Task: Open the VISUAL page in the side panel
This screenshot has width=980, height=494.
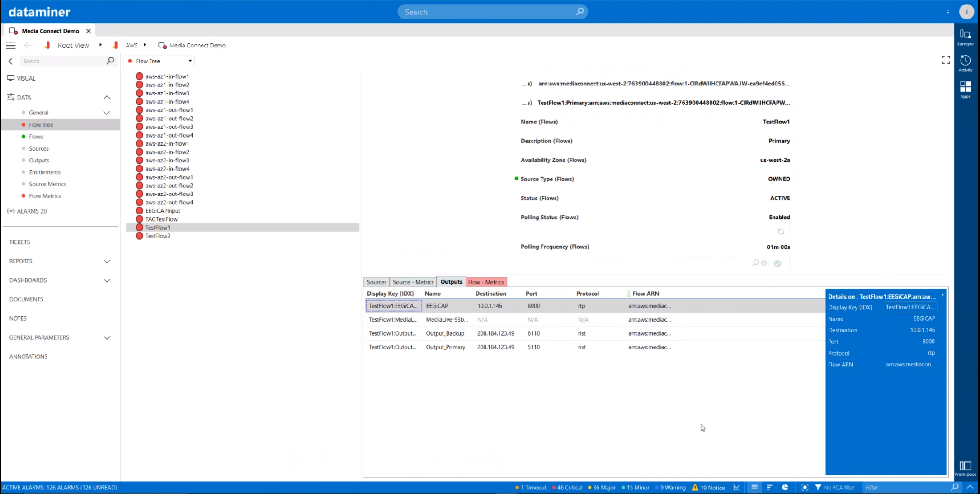Action: 26,78
